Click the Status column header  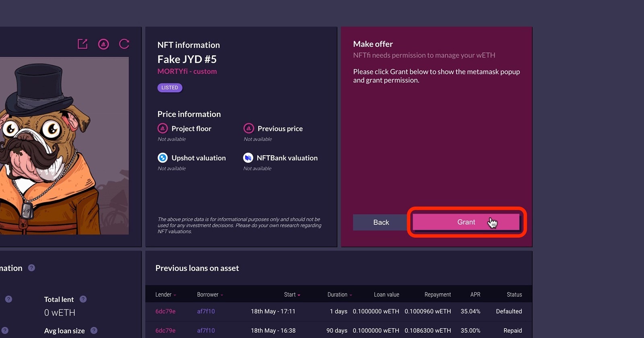(x=514, y=295)
